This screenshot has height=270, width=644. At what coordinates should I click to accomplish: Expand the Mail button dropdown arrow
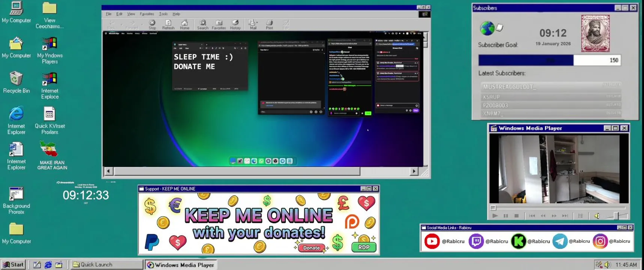coord(258,24)
